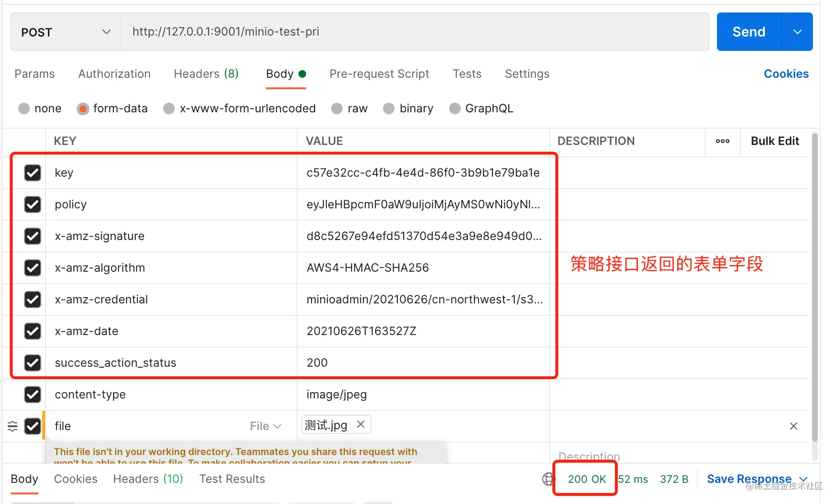Open the response Headers (10) tab
The image size is (836, 504).
point(148,479)
